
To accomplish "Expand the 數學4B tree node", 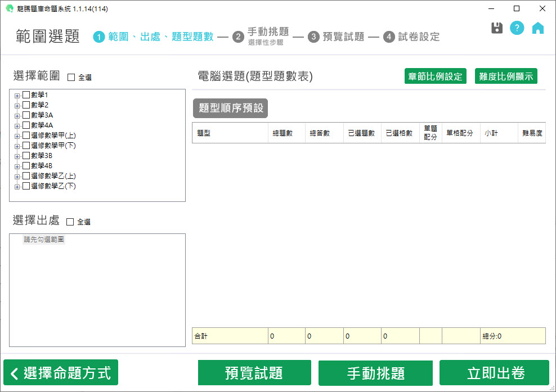I will pyautogui.click(x=17, y=166).
